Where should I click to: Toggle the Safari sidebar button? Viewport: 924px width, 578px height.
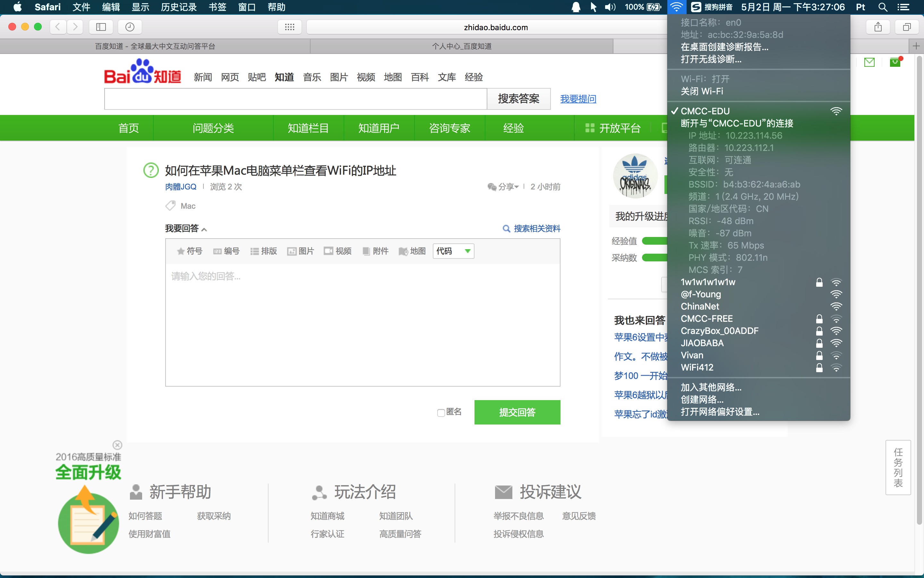click(101, 27)
